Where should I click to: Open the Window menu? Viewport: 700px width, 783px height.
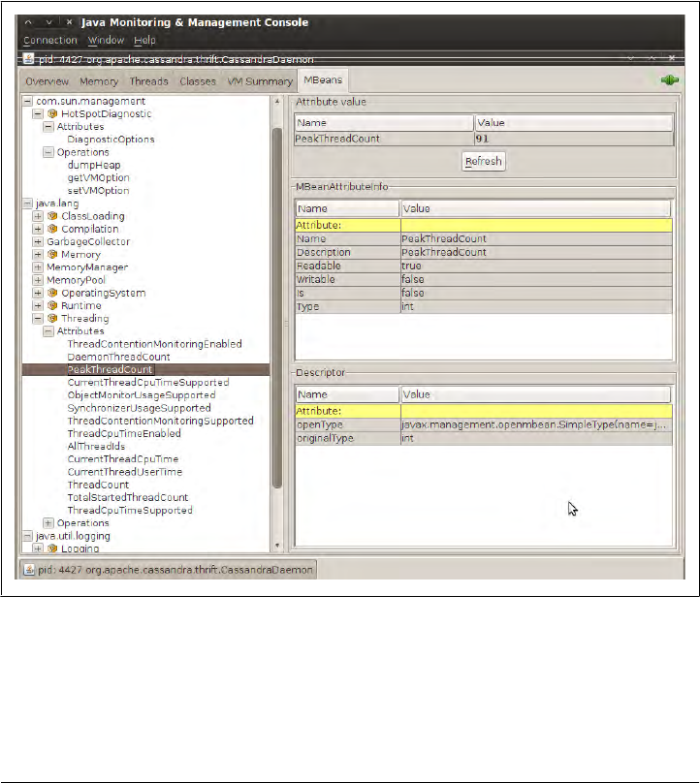(x=106, y=40)
